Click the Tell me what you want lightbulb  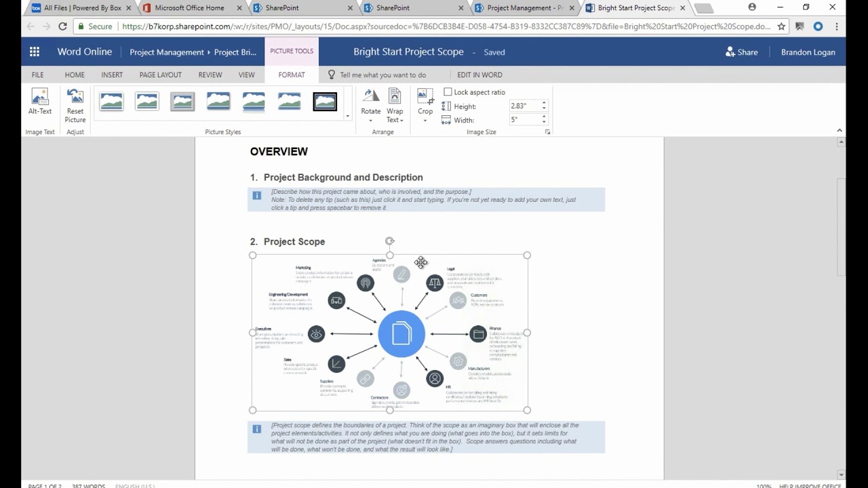[331, 75]
